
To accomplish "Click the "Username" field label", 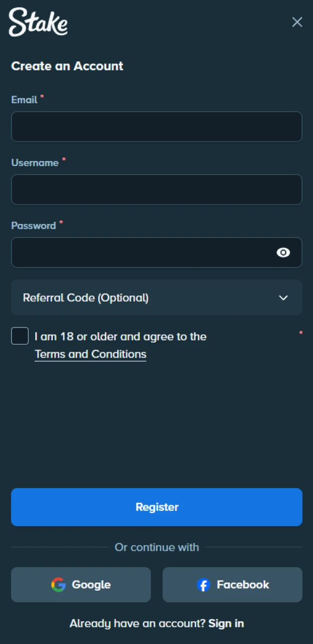I will coord(35,163).
